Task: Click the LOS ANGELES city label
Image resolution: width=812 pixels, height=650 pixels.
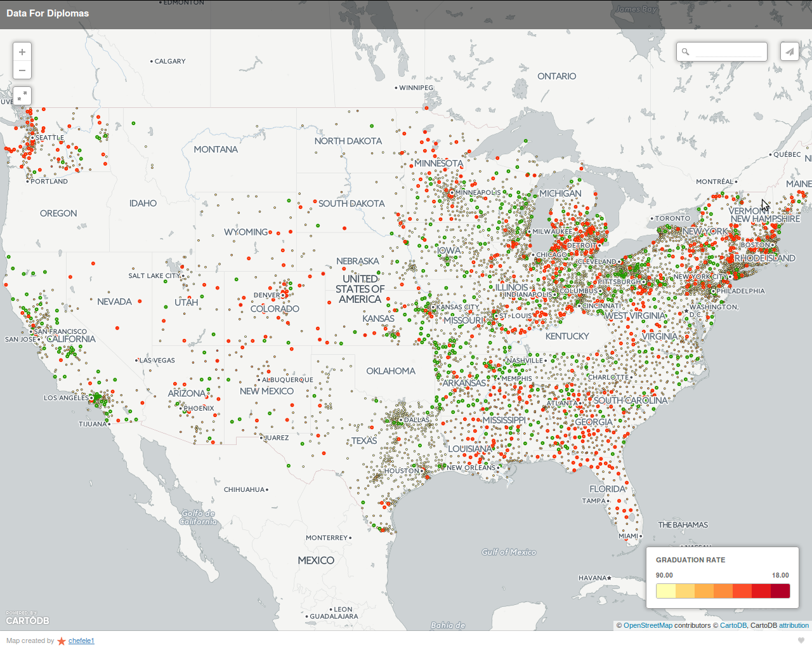Action: [66, 398]
